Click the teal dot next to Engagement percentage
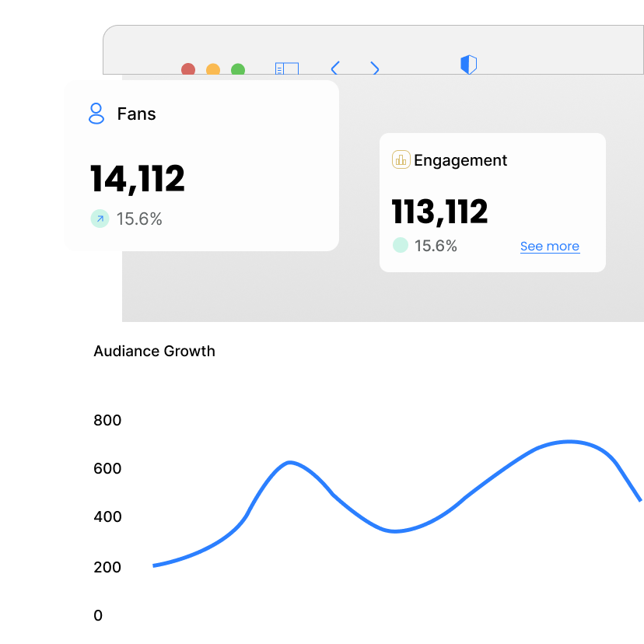Image resolution: width=644 pixels, height=644 pixels. click(x=400, y=245)
